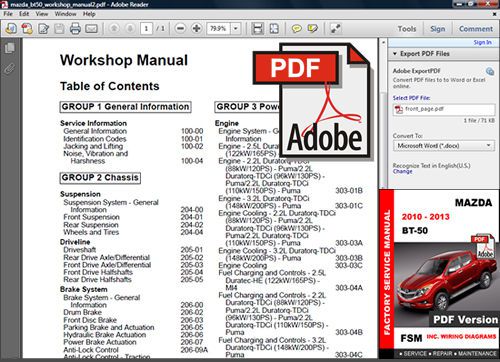Image resolution: width=500 pixels, height=362 pixels.
Task: Click the Adobe ExportPDF online icon
Action: tap(490, 71)
